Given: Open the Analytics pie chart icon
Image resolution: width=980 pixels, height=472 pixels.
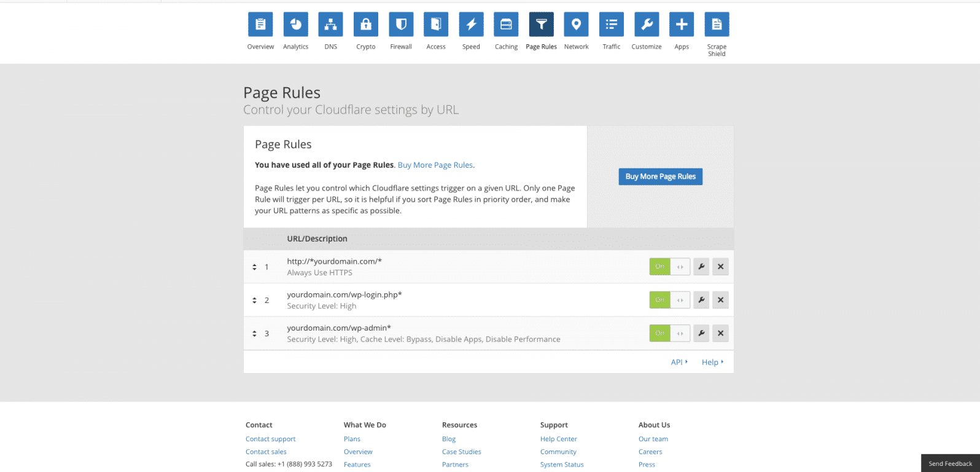Looking at the screenshot, I should pos(295,25).
